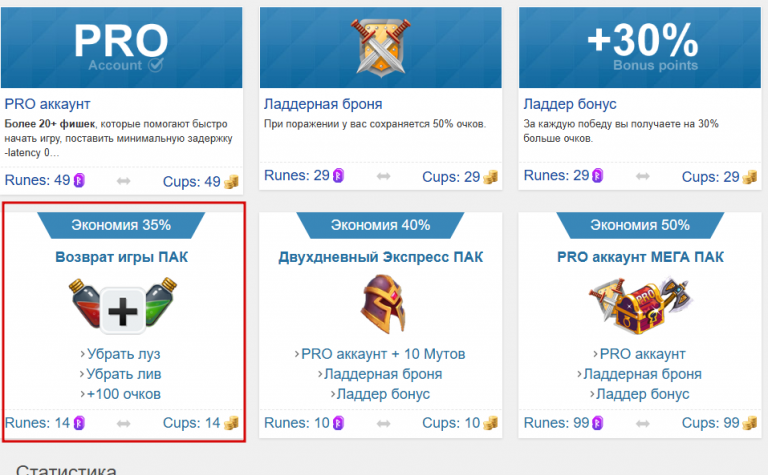
Task: Click swap arrows icon in Возврат игры ПАК card
Action: point(123,424)
